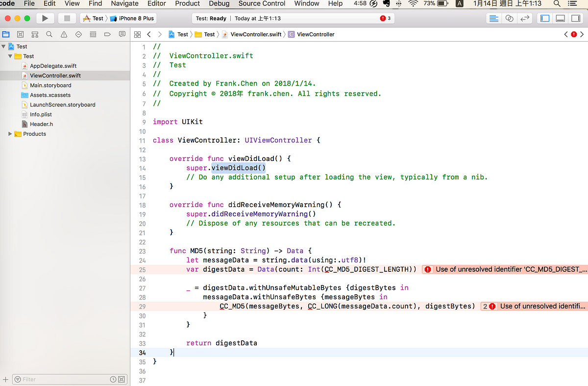The height and width of the screenshot is (386, 588).
Task: Click the error count badge on line 29
Action: pos(489,306)
